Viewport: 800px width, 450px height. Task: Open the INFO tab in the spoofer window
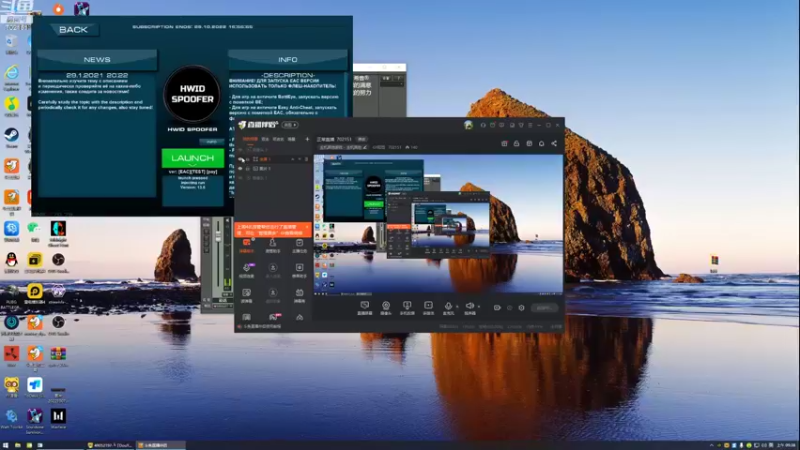288,60
